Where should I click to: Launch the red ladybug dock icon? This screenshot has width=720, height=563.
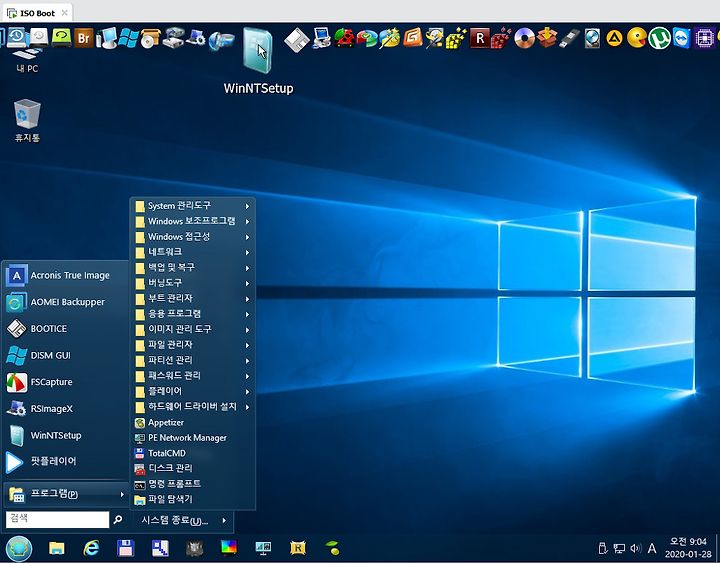tap(344, 38)
